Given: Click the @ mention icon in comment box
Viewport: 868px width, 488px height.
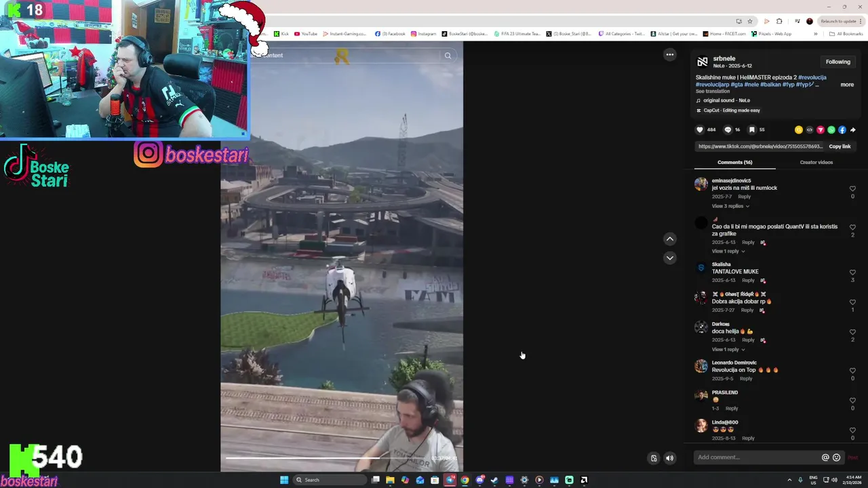Looking at the screenshot, I should coord(825,457).
